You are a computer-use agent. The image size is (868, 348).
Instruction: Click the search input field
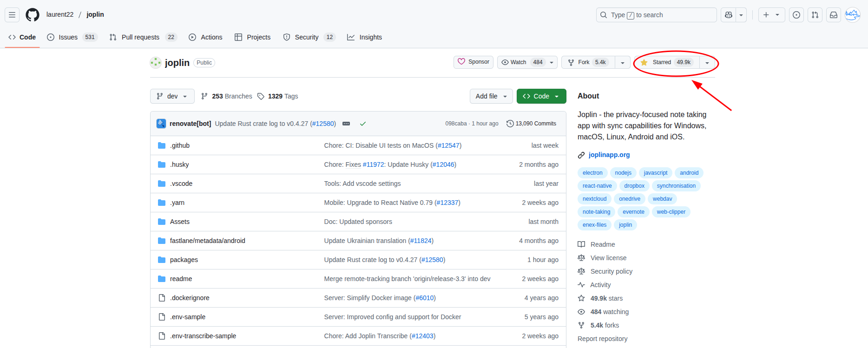click(x=657, y=15)
